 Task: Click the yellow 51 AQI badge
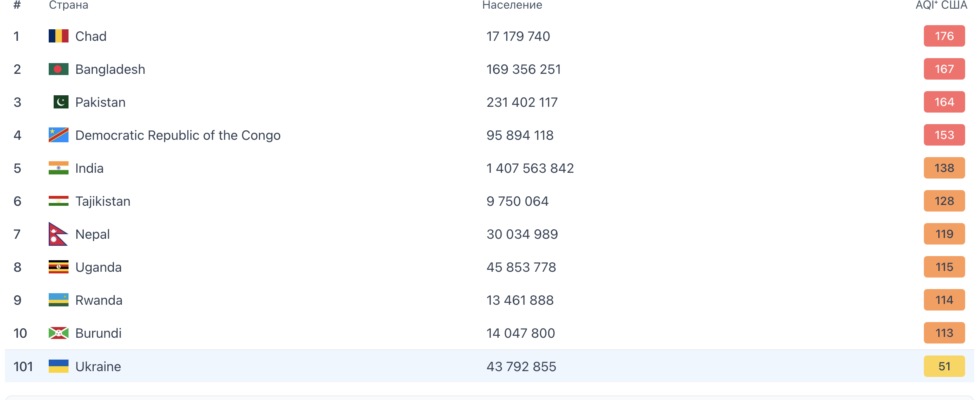point(944,366)
